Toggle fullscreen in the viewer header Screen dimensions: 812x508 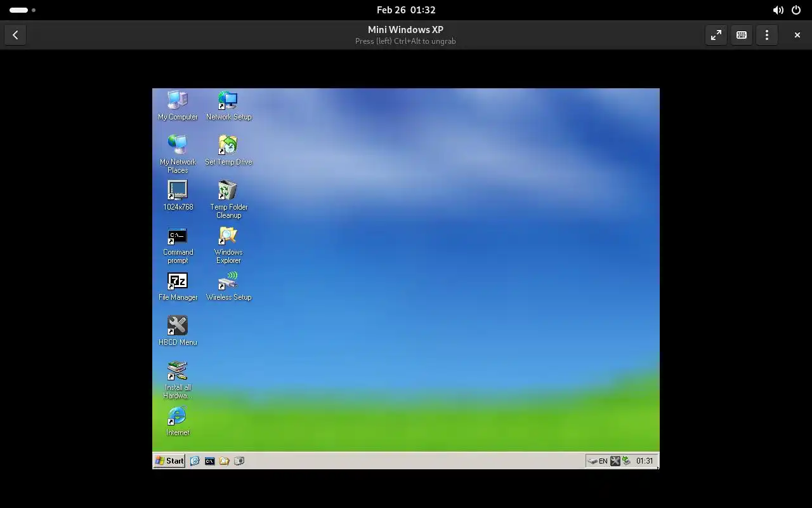[x=716, y=35]
